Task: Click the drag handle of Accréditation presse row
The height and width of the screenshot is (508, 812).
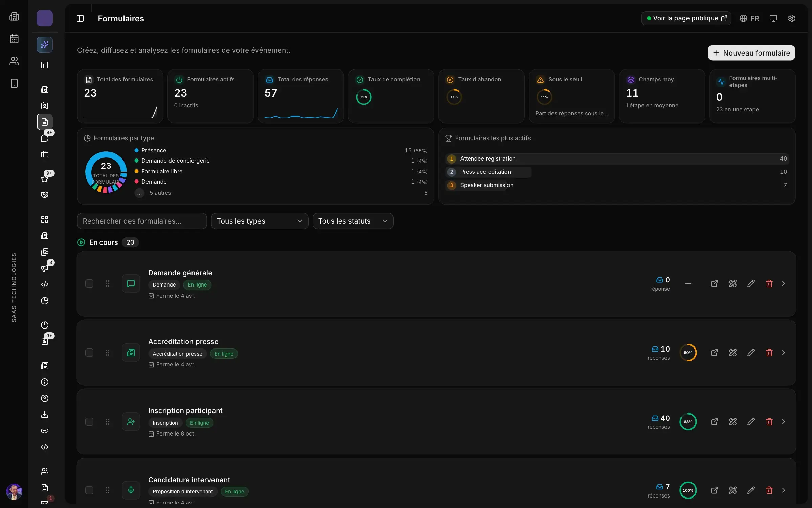Action: coord(108,353)
